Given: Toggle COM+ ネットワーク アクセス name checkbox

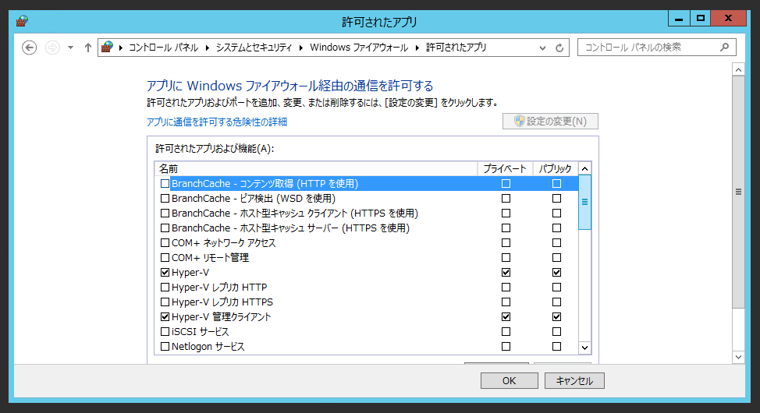Looking at the screenshot, I should [x=165, y=243].
